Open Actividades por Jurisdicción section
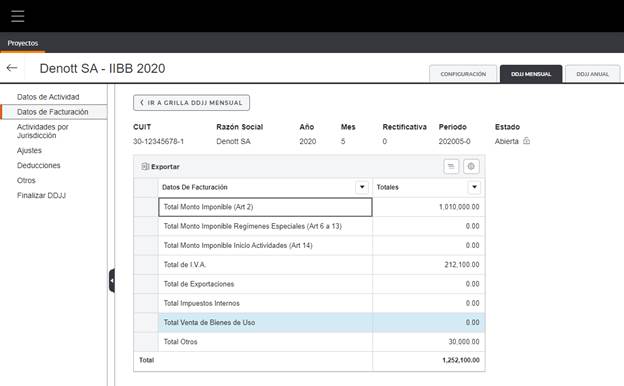The image size is (624, 386). click(43, 131)
